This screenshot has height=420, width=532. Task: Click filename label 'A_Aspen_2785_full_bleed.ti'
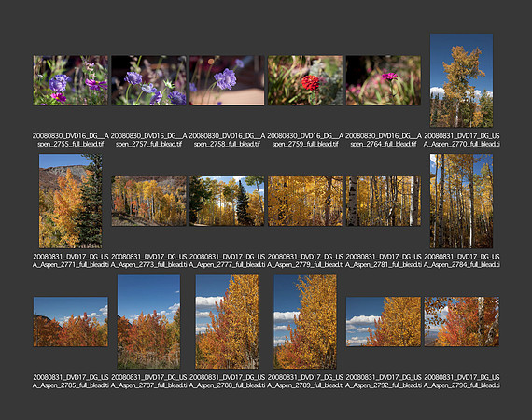click(71, 385)
